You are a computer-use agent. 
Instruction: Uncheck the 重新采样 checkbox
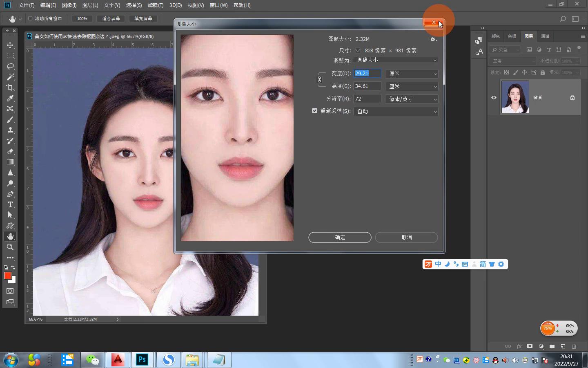(314, 111)
